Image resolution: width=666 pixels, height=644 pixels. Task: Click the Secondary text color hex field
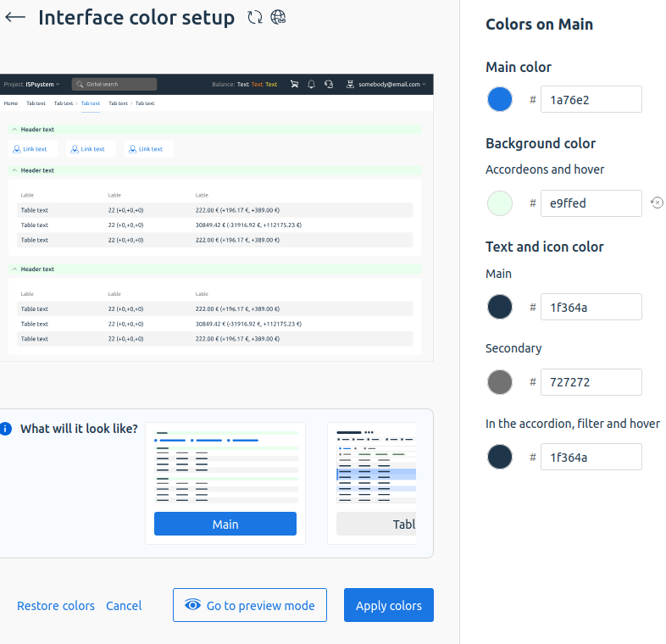[x=591, y=382]
